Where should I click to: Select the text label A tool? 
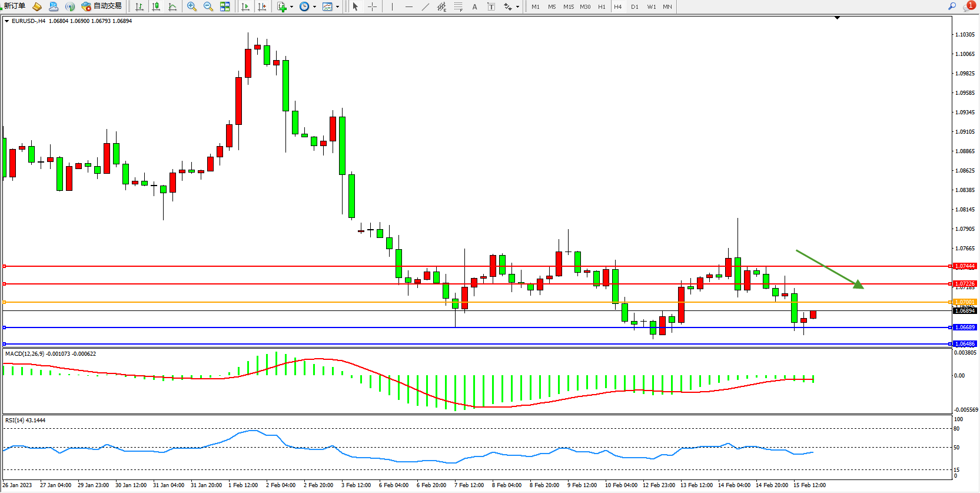coord(474,6)
